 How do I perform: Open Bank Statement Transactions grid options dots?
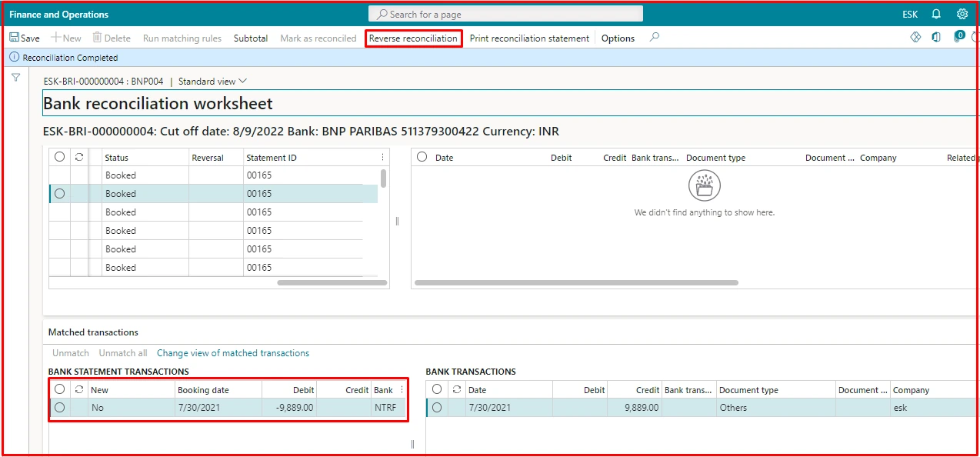tap(402, 390)
